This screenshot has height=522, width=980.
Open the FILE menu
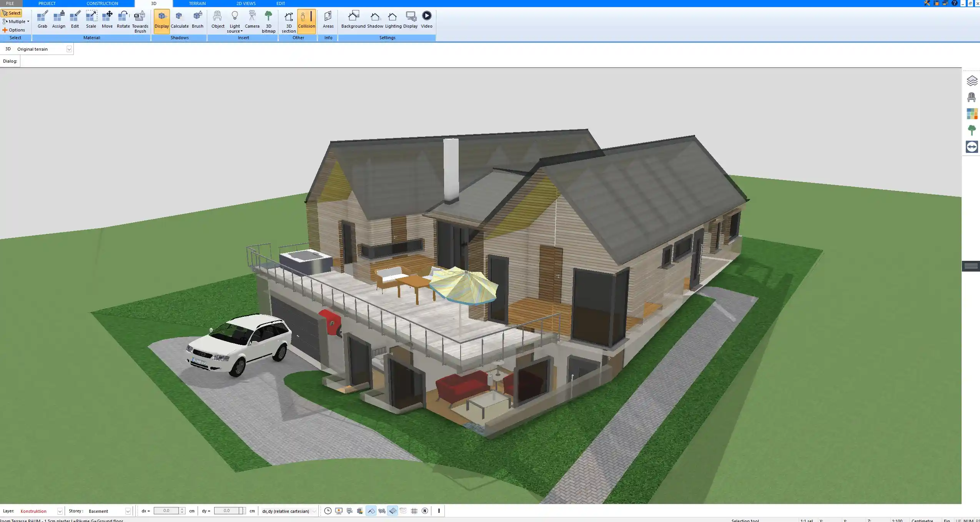pyautogui.click(x=10, y=3)
